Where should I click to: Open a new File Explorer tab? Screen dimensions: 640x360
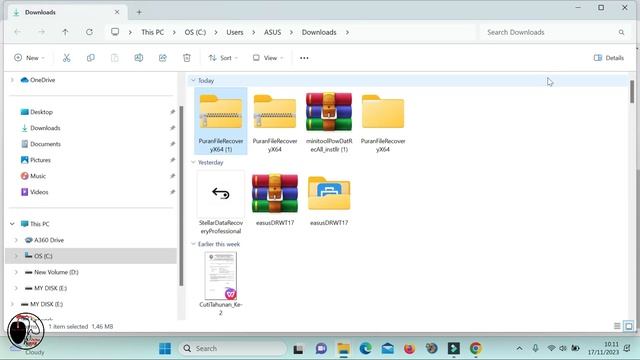[139, 12]
